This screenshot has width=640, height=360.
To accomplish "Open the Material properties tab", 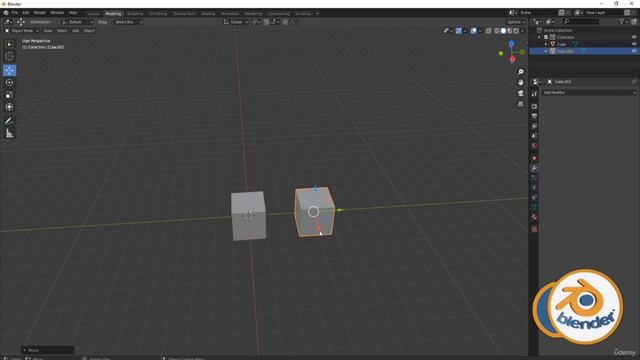I will [534, 217].
